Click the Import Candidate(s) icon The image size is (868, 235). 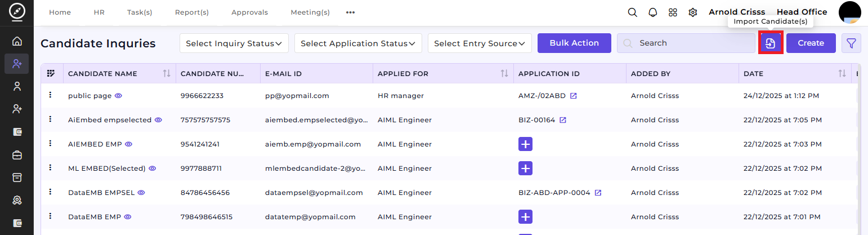771,43
